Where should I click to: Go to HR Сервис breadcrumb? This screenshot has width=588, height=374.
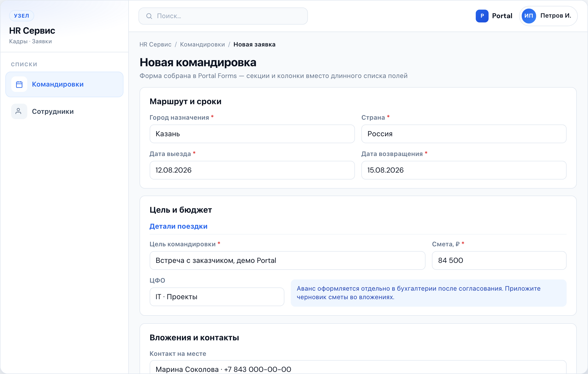point(156,44)
